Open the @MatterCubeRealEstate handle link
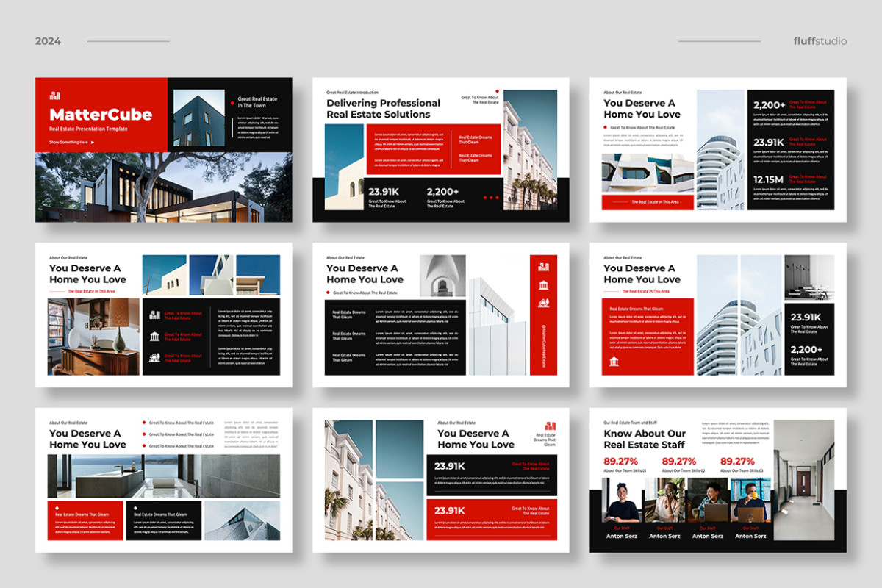Image resolution: width=882 pixels, height=588 pixels. (x=544, y=342)
